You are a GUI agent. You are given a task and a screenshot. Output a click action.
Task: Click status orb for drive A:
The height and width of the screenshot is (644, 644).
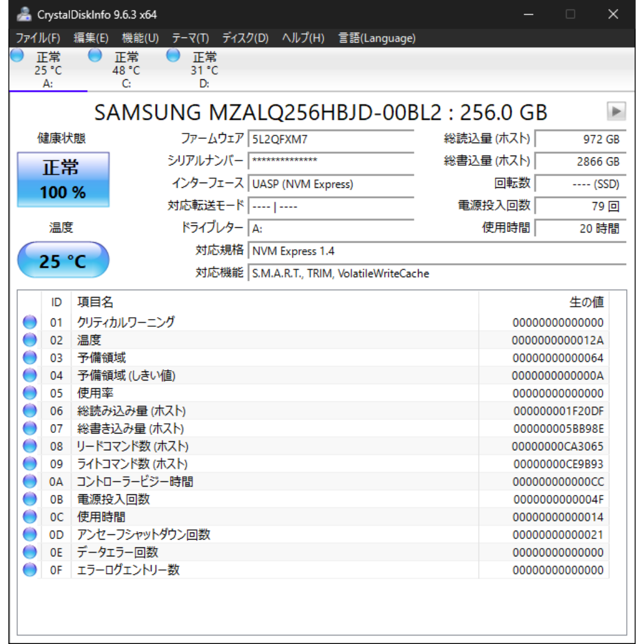point(17,55)
